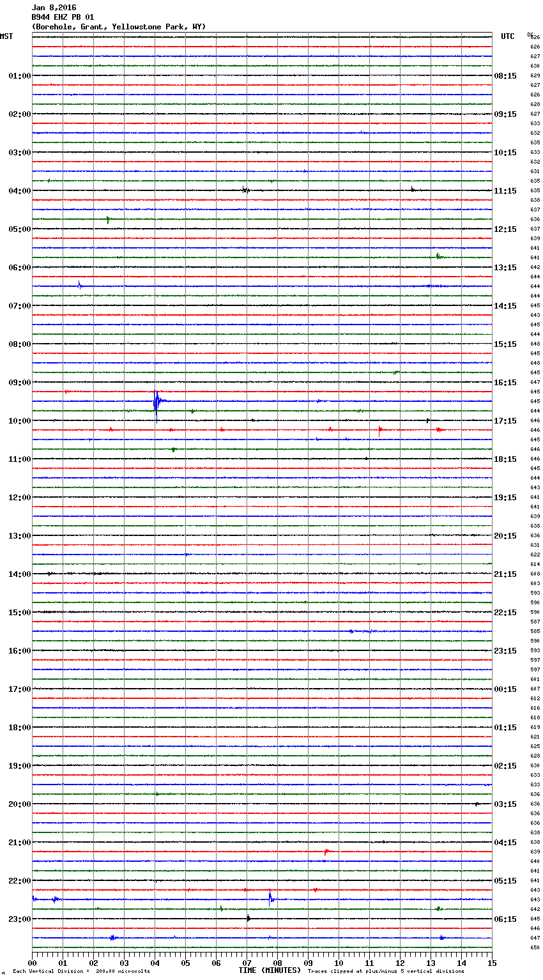Select the 01:00 MST time label
The image size is (543, 980).
click(x=20, y=76)
